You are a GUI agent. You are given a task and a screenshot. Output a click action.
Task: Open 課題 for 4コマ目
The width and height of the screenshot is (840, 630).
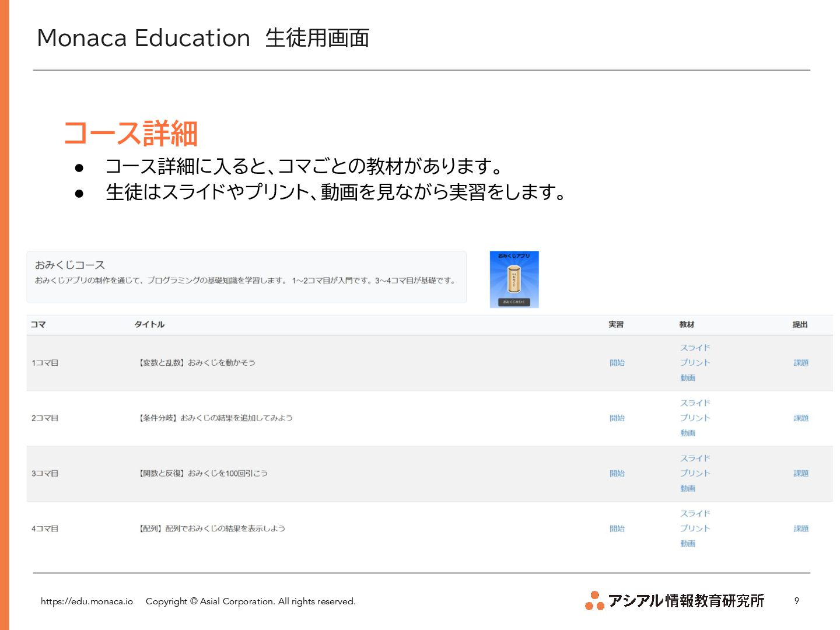pos(801,528)
